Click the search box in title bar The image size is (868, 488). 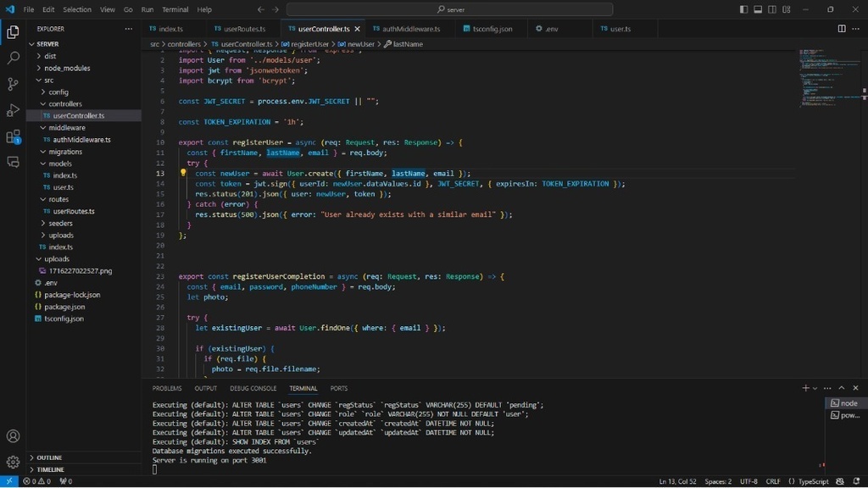click(449, 9)
